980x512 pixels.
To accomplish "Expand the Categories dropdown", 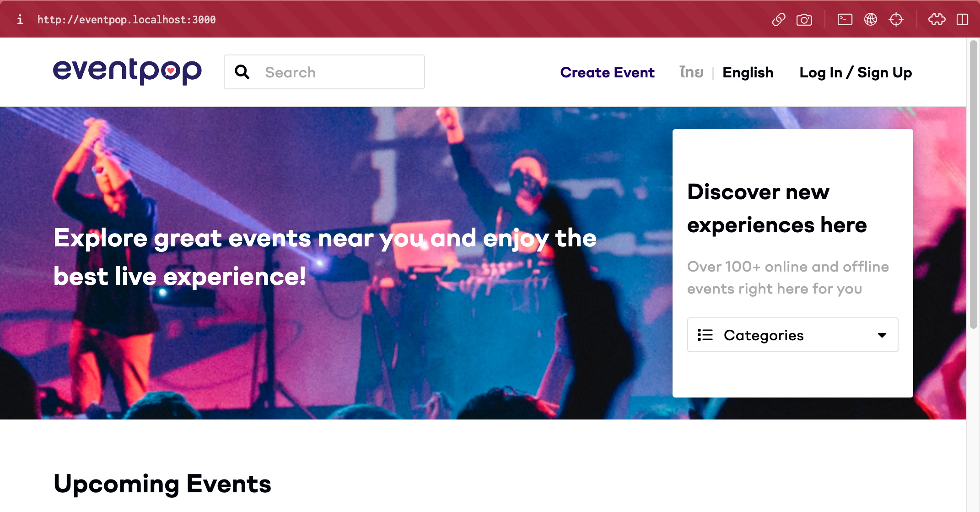I will click(x=792, y=335).
